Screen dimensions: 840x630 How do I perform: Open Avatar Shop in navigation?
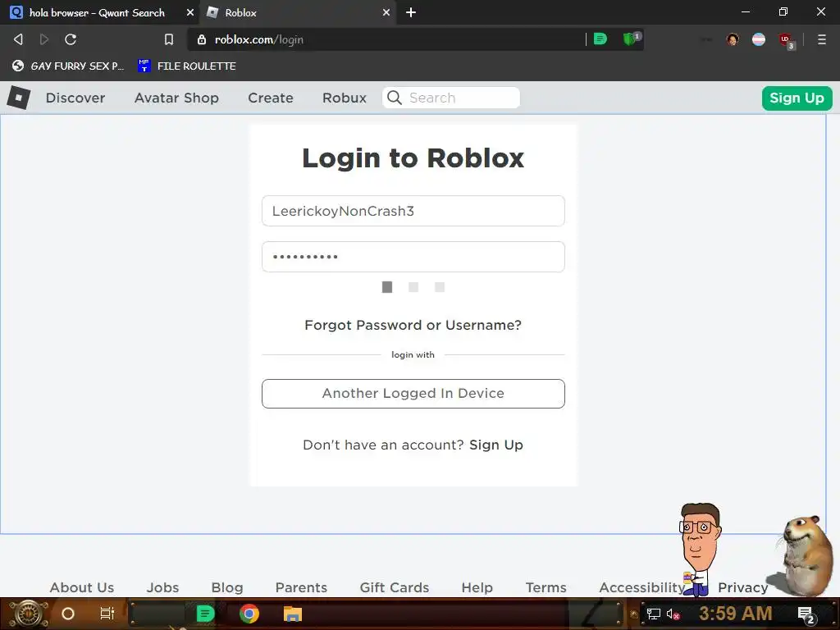pyautogui.click(x=177, y=98)
